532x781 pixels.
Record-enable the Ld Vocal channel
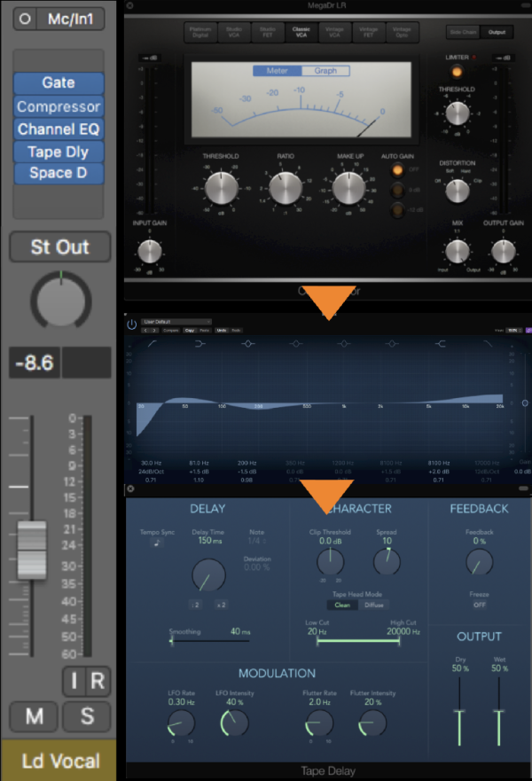click(x=98, y=681)
